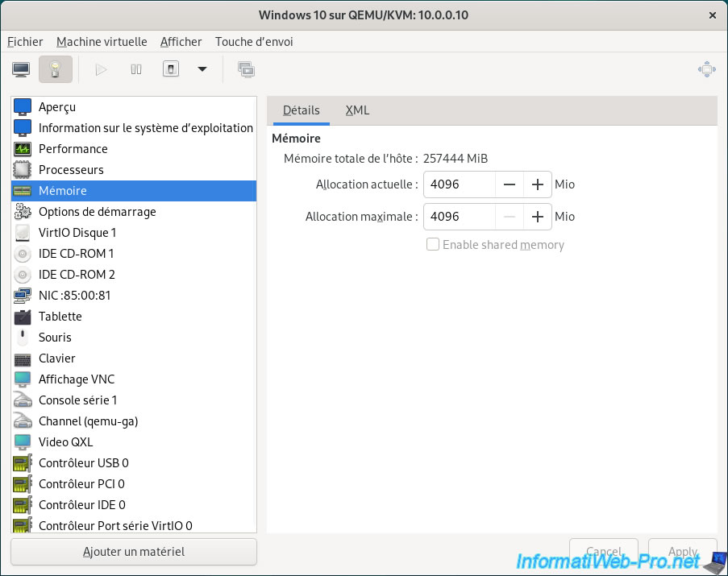728x576 pixels.
Task: Switch to the XML tab
Action: coord(357,110)
